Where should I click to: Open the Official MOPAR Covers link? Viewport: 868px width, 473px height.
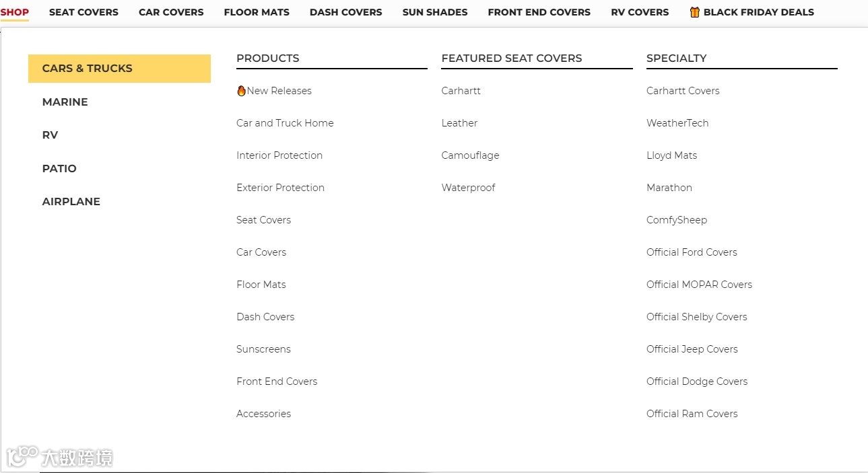(699, 285)
